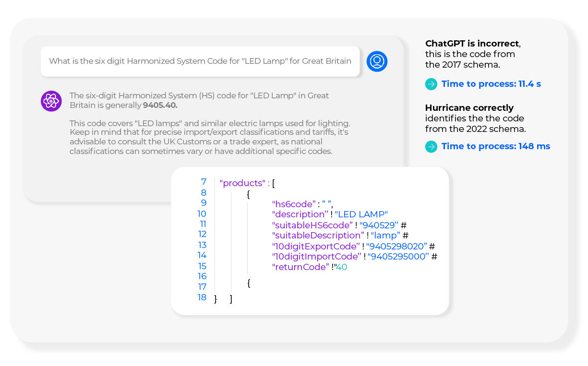Viewport: 588px width, 366px height.
Task: Click the "ChatGPT is incorrect" heading
Action: point(472,44)
